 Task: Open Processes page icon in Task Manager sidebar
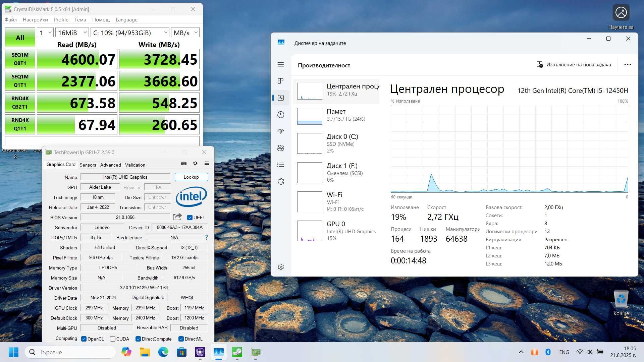click(x=281, y=81)
